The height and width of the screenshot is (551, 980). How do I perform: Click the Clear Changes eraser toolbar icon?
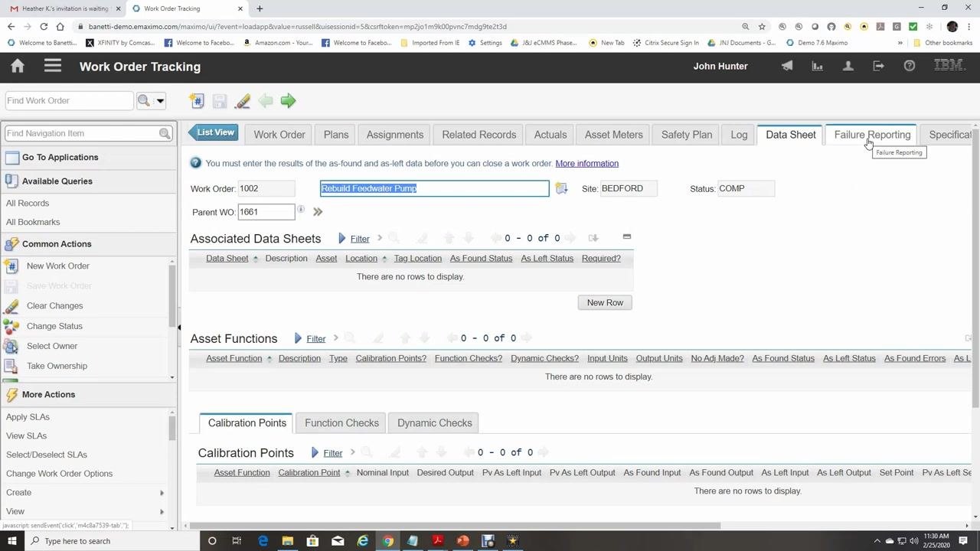click(x=243, y=101)
